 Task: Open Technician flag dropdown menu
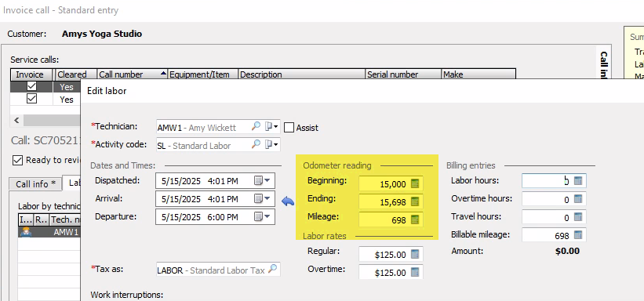pyautogui.click(x=272, y=127)
